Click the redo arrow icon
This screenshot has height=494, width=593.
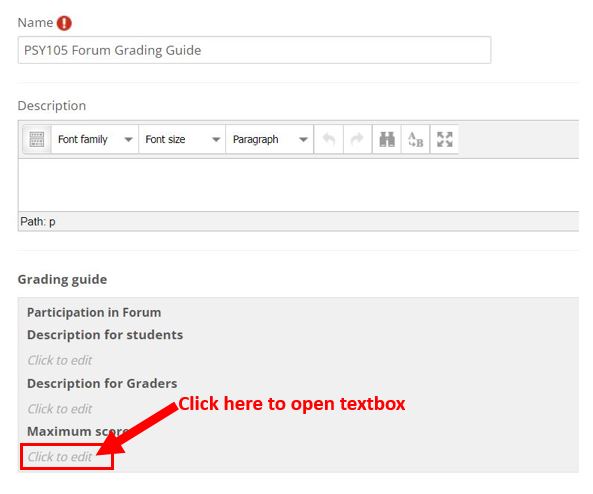click(x=357, y=140)
